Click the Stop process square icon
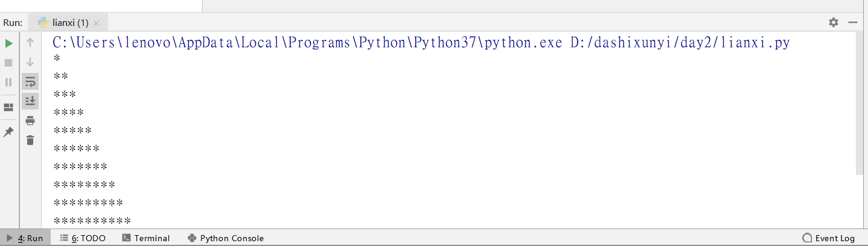This screenshot has height=246, width=868. coord(8,63)
